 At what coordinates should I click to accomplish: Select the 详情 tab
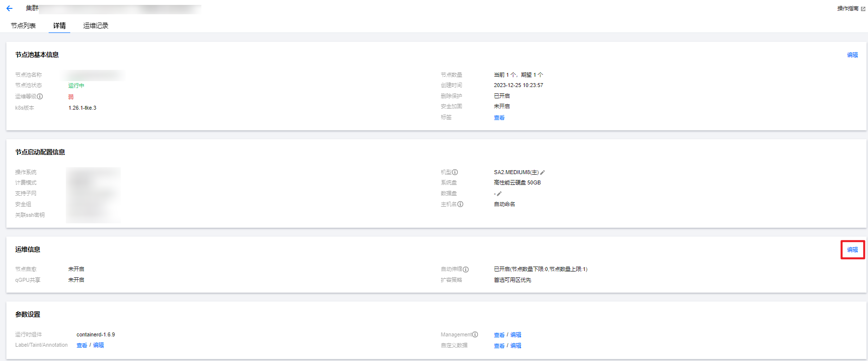pyautogui.click(x=59, y=26)
